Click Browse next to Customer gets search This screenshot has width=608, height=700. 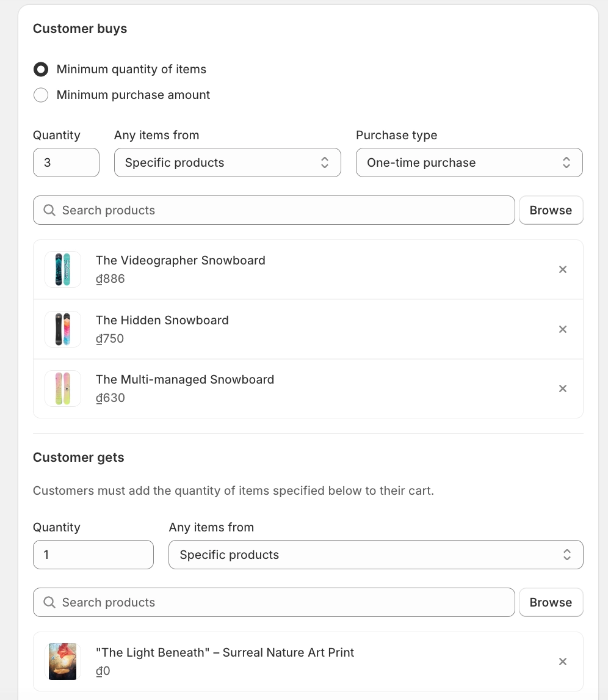point(551,602)
